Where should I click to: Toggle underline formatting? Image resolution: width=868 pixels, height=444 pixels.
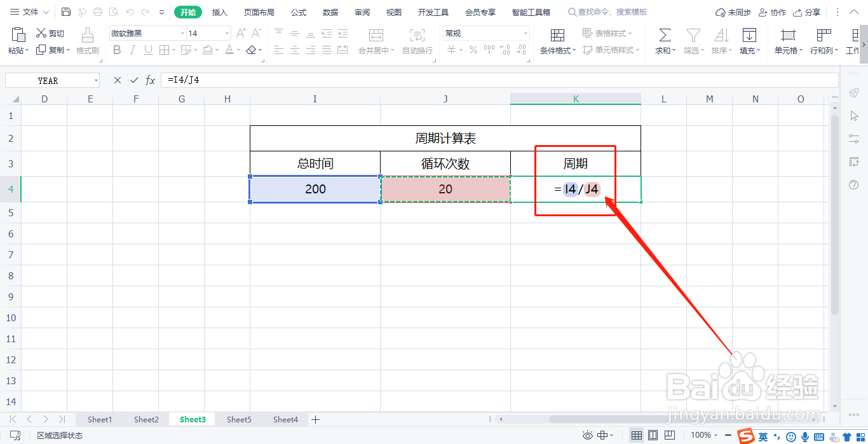click(x=147, y=49)
